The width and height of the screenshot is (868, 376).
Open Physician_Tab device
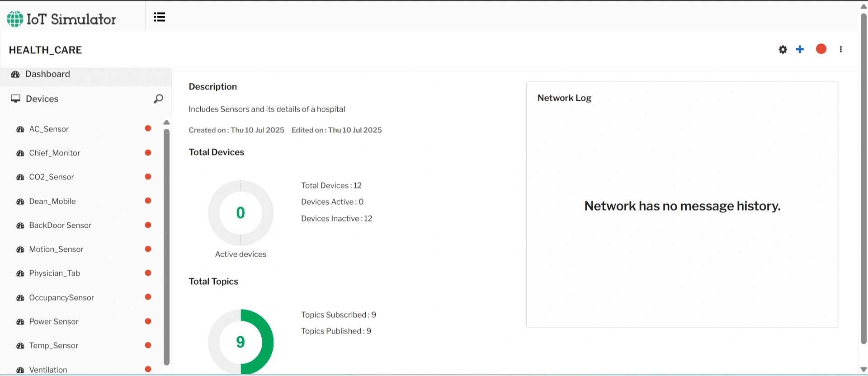(x=54, y=273)
